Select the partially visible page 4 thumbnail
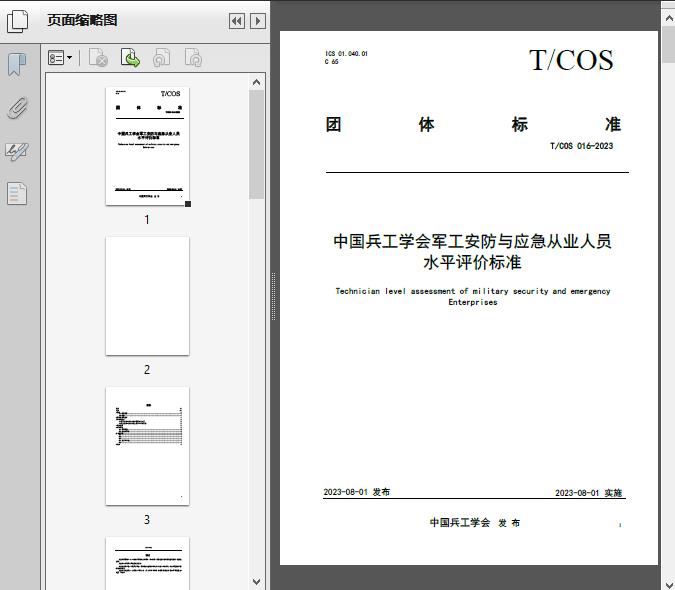675x590 pixels. tap(147, 563)
